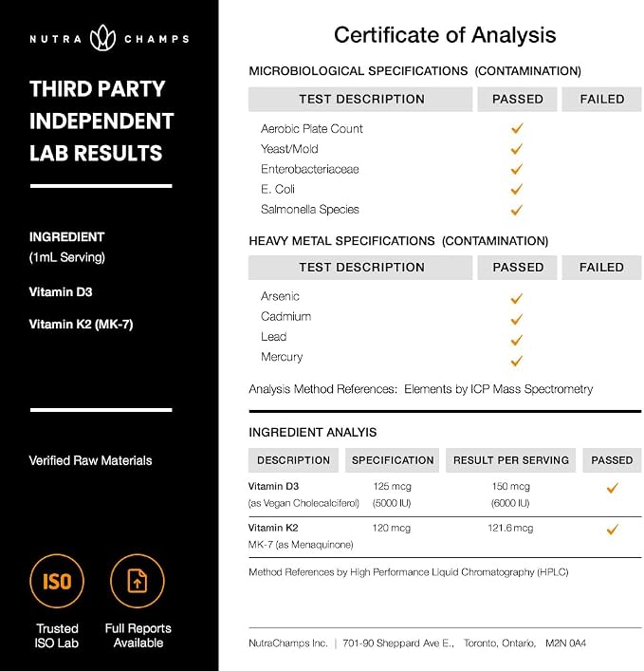Click the Yeast/Mold passed checkmark

[x=517, y=148]
